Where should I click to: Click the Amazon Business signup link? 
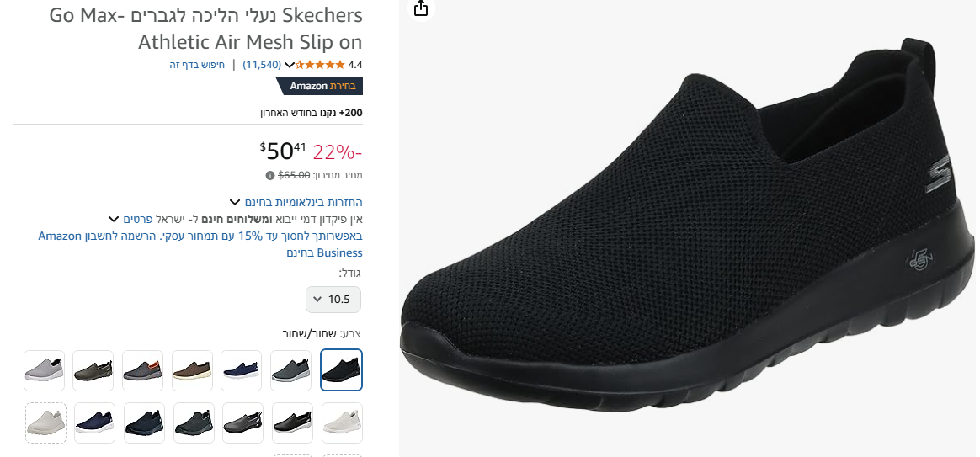pos(200,244)
